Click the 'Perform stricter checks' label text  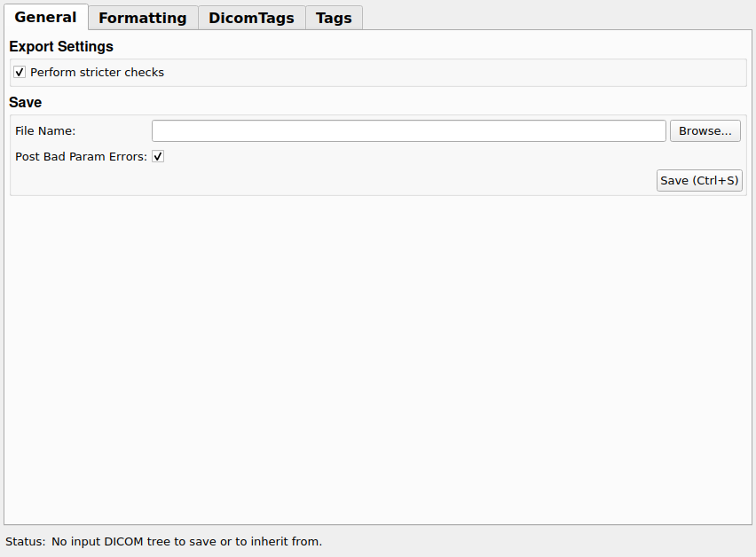click(x=97, y=73)
